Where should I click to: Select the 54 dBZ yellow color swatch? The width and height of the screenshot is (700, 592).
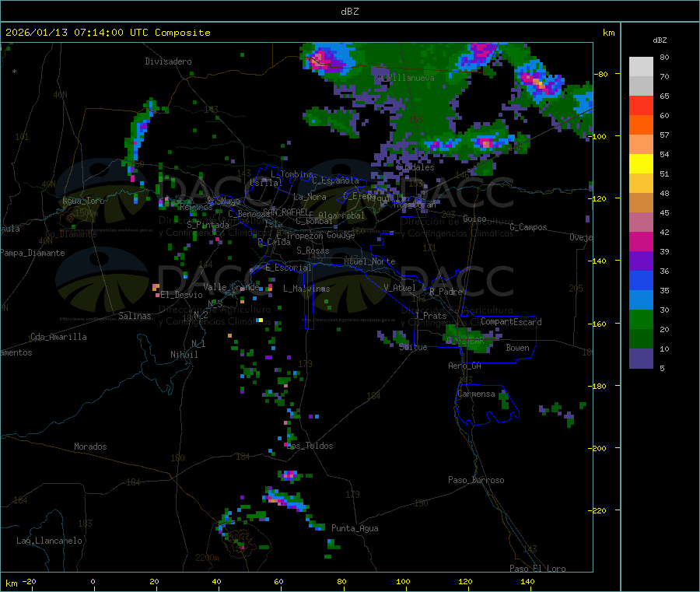pyautogui.click(x=641, y=164)
